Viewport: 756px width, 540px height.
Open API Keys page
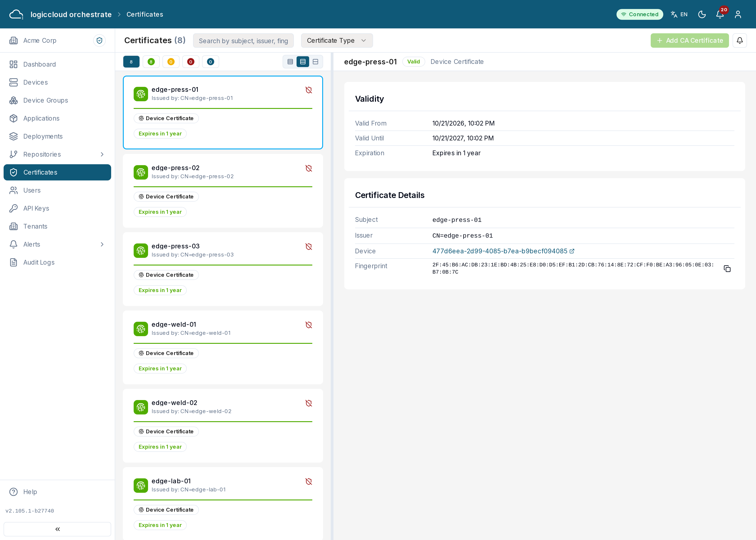[x=58, y=209]
